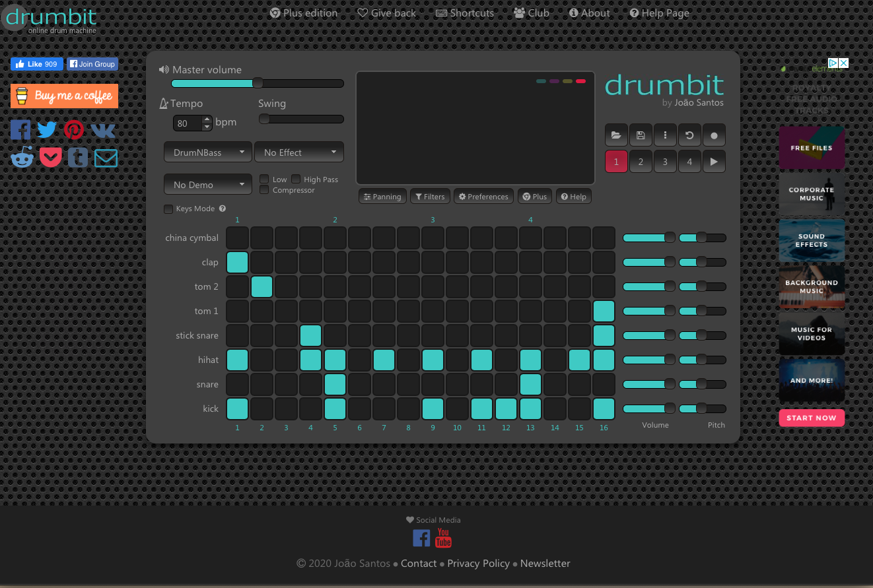The height and width of the screenshot is (588, 873).
Task: Open Give back in top menu
Action: [387, 13]
